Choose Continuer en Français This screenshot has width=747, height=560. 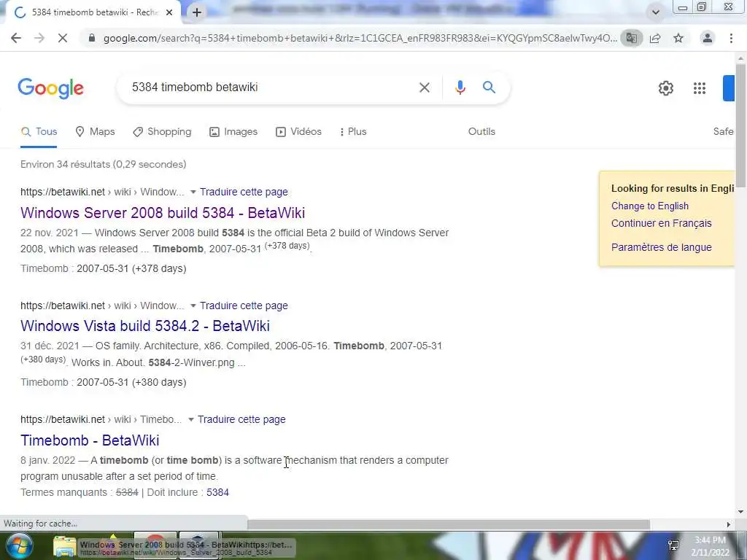[661, 223]
